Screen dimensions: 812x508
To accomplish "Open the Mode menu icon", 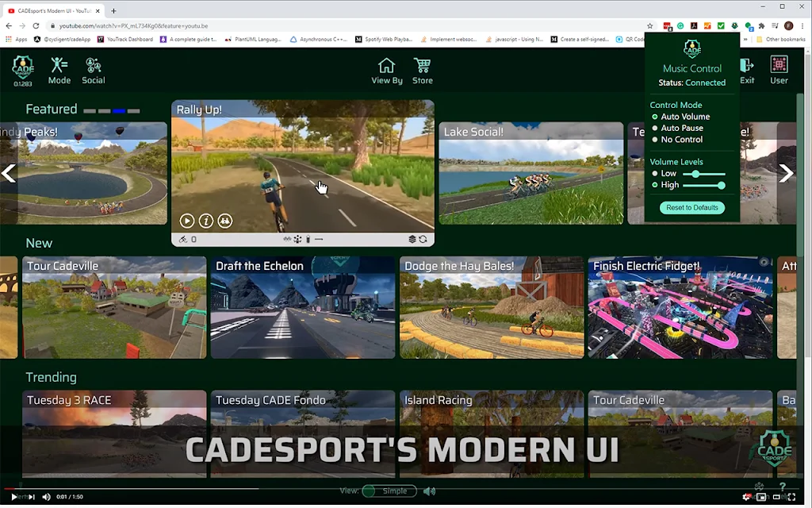I will (59, 71).
